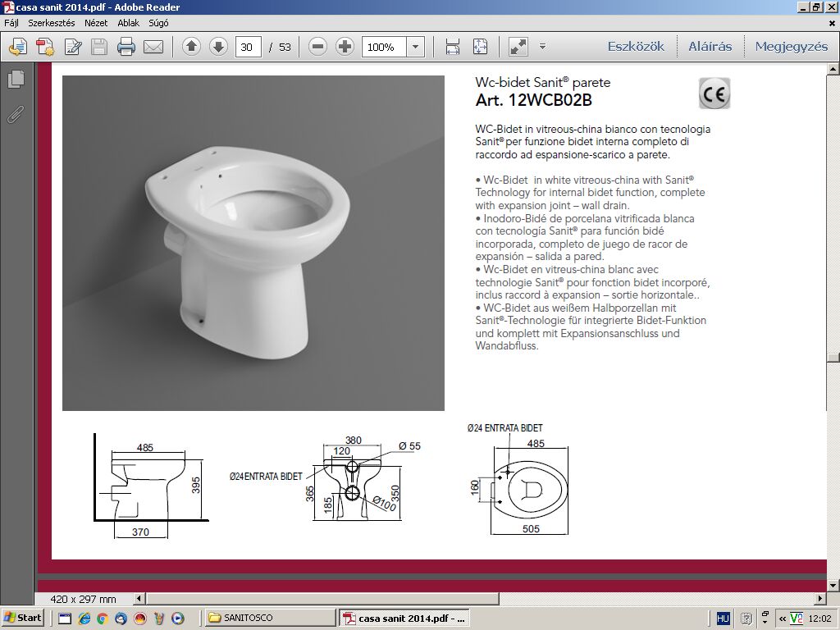Screen dimensions: 840x630
Task: Launch Google Chrome from quick launch
Action: point(103,619)
